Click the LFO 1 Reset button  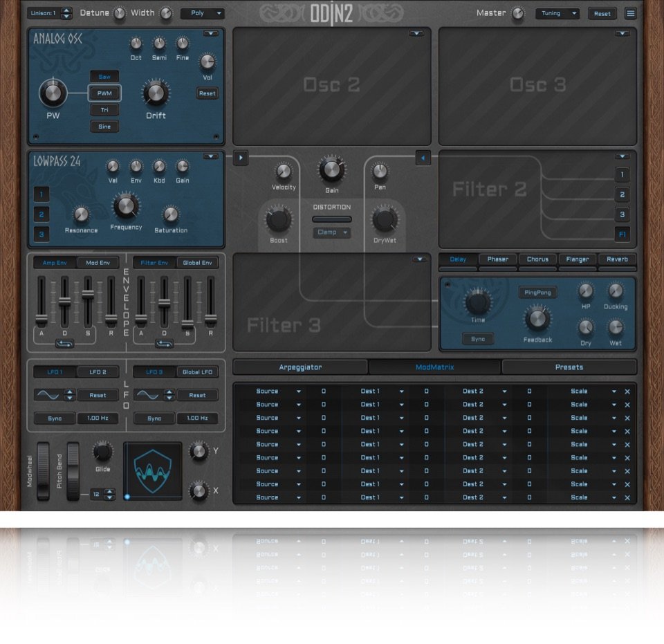(x=98, y=395)
